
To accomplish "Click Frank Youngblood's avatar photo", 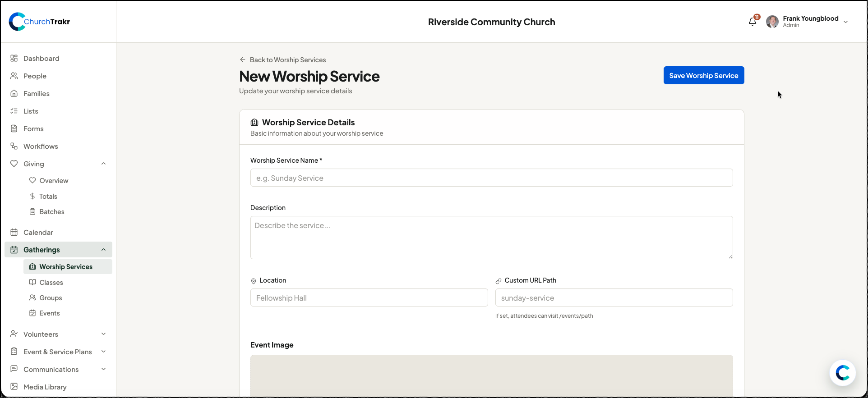I will (772, 22).
